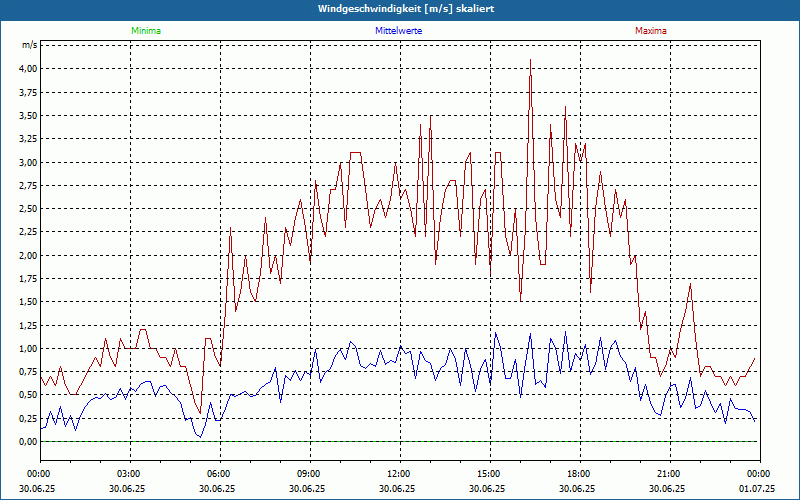The image size is (800, 500).
Task: Click the "21:00" time label
Action: coord(667,474)
